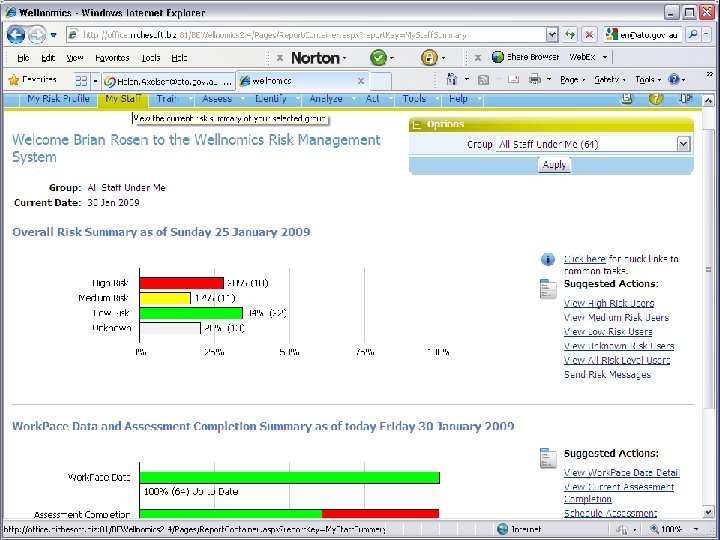
Task: Open My Risk Profile in Wellnomics menu
Action: tap(58, 99)
